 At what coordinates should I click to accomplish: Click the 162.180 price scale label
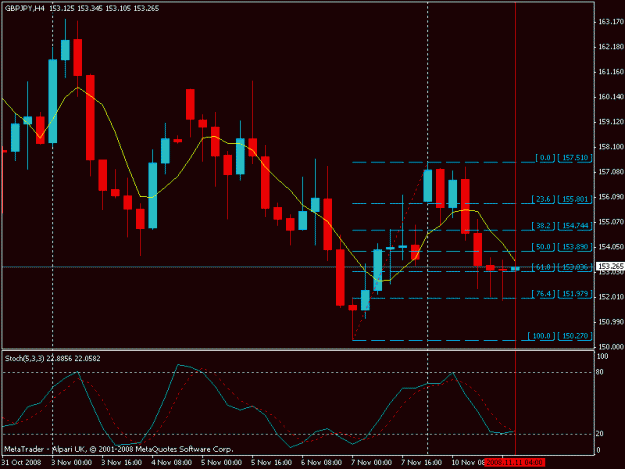611,47
